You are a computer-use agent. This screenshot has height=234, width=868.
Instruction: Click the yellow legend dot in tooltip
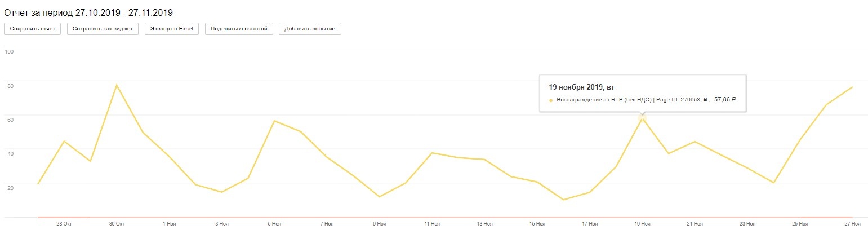pos(551,100)
